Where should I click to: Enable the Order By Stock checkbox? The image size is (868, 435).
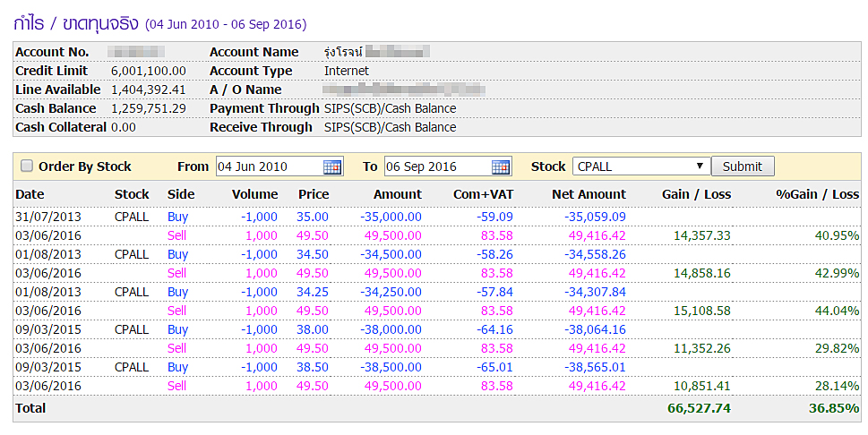click(x=27, y=166)
